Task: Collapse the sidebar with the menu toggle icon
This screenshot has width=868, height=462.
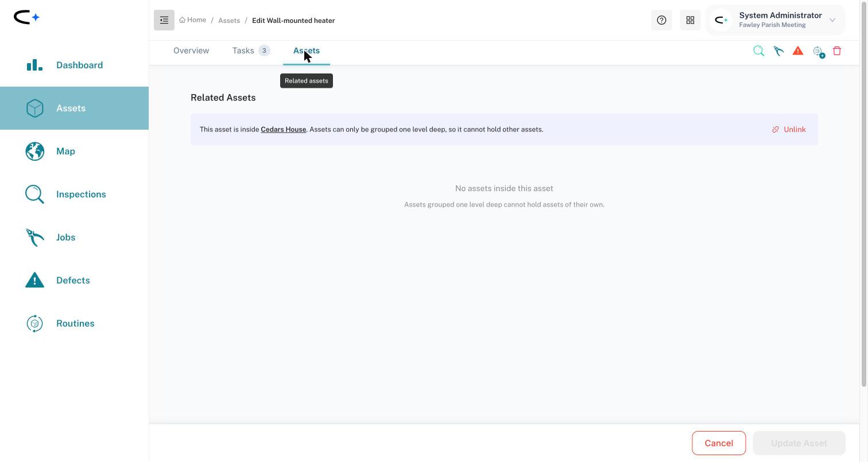Action: (164, 20)
